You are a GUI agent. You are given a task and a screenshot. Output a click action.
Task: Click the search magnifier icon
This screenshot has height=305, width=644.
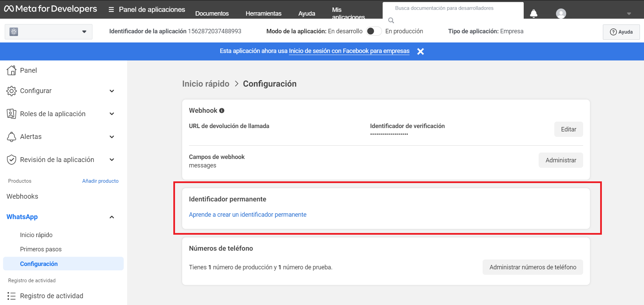tap(391, 20)
